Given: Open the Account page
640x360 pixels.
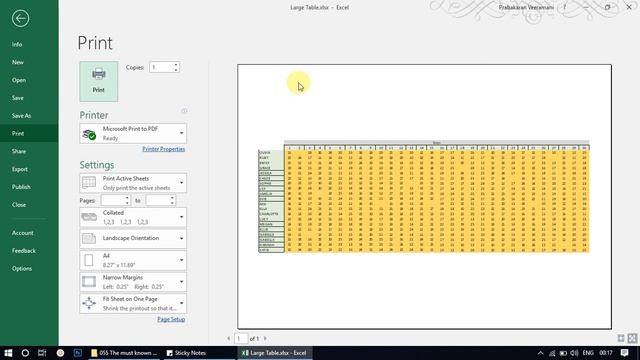Looking at the screenshot, I should (22, 233).
